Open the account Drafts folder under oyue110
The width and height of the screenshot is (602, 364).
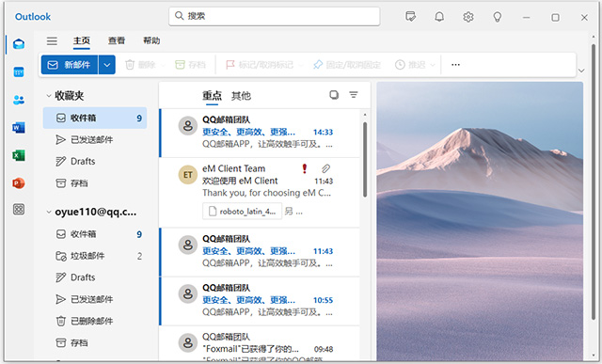tap(95, 277)
